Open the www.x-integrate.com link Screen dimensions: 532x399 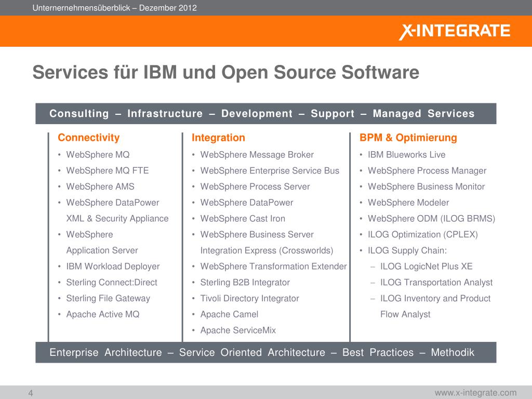pyautogui.click(x=475, y=393)
